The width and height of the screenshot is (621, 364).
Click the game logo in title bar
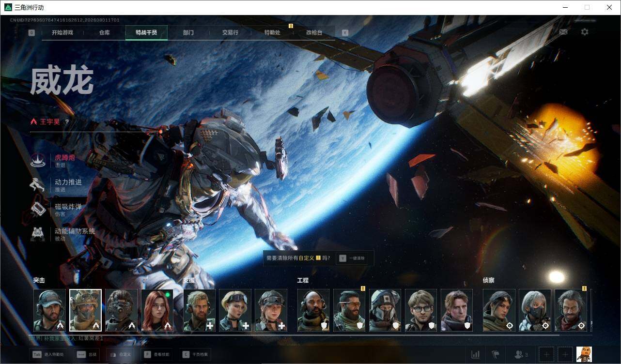[8, 7]
